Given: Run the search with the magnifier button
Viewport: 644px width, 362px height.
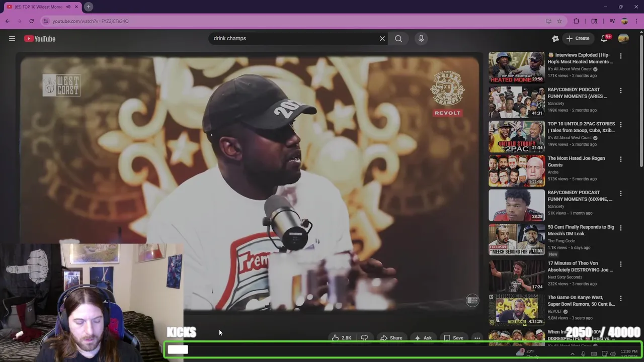Looking at the screenshot, I should click(398, 38).
